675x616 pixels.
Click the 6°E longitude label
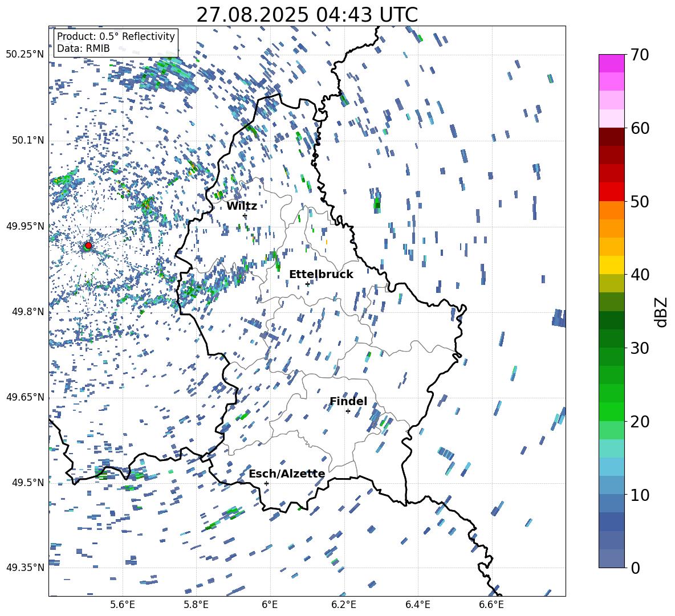click(270, 605)
